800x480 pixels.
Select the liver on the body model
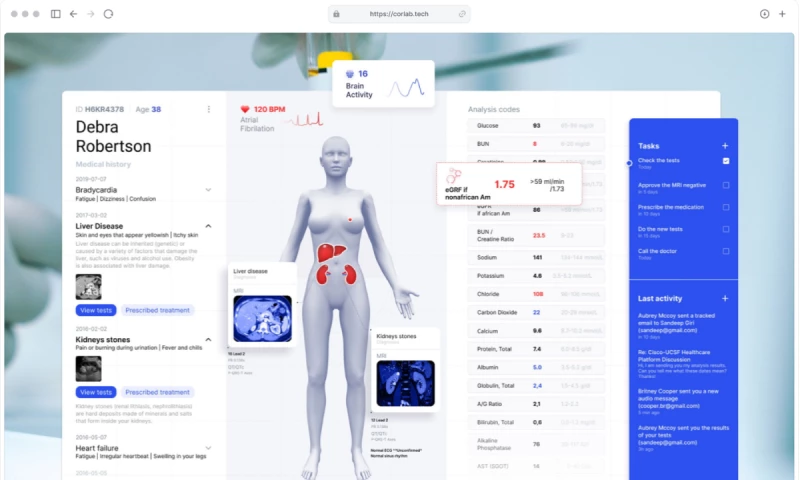[331, 252]
